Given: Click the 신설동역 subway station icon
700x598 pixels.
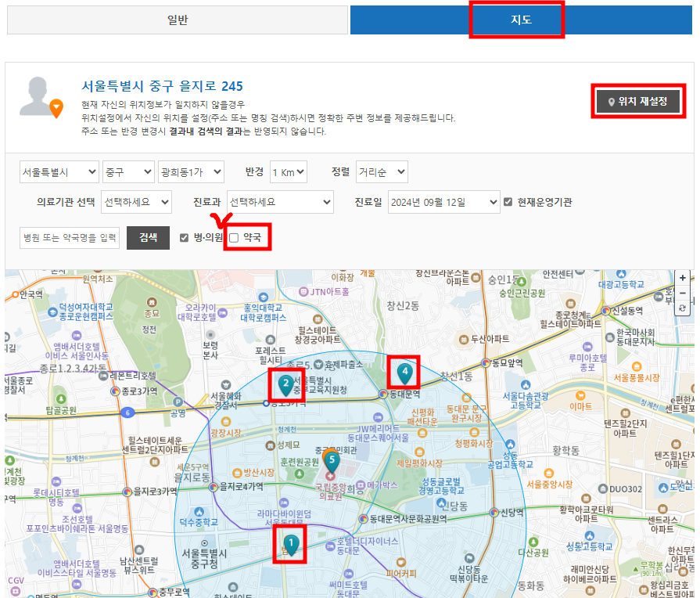Looking at the screenshot, I should (x=606, y=311).
